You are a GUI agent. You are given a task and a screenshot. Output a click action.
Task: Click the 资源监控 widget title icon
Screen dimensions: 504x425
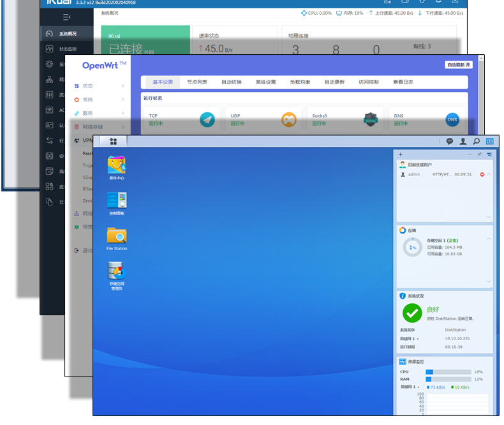click(403, 362)
